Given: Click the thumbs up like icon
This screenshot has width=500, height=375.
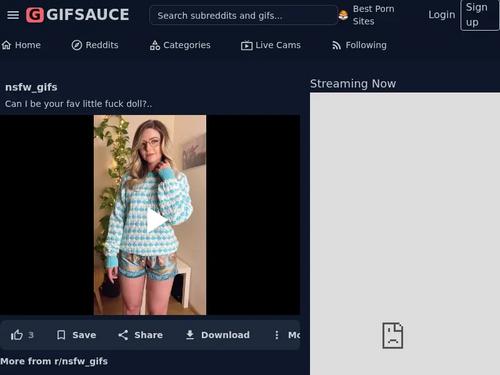Looking at the screenshot, I should pos(17,335).
